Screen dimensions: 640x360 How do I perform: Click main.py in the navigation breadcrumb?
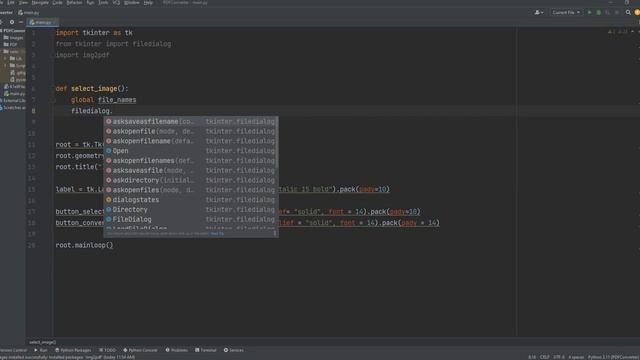click(29, 13)
